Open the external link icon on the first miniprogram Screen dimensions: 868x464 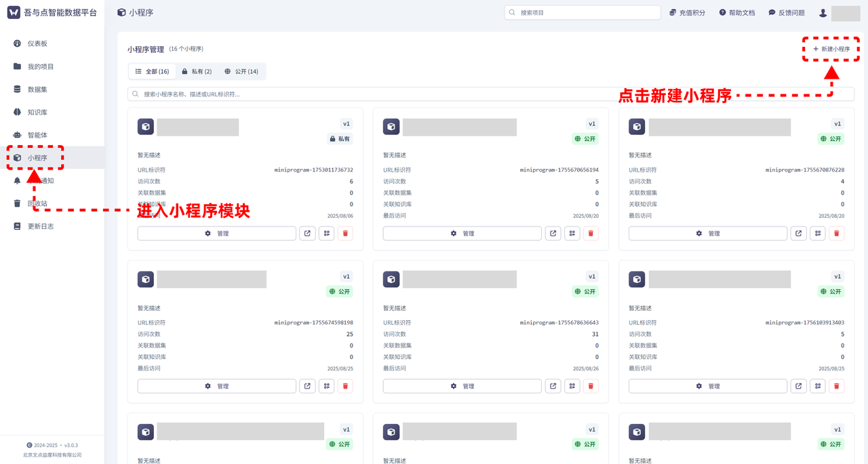(307, 233)
